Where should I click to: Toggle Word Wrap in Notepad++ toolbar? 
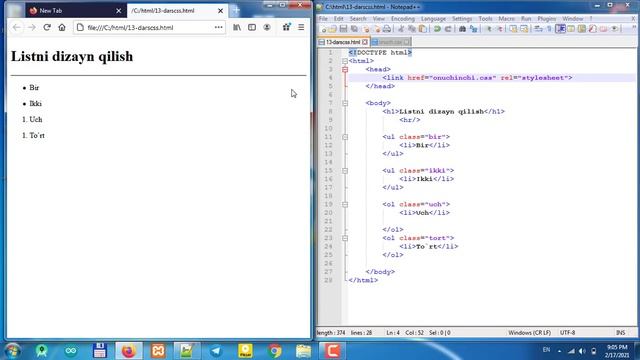tap(539, 29)
